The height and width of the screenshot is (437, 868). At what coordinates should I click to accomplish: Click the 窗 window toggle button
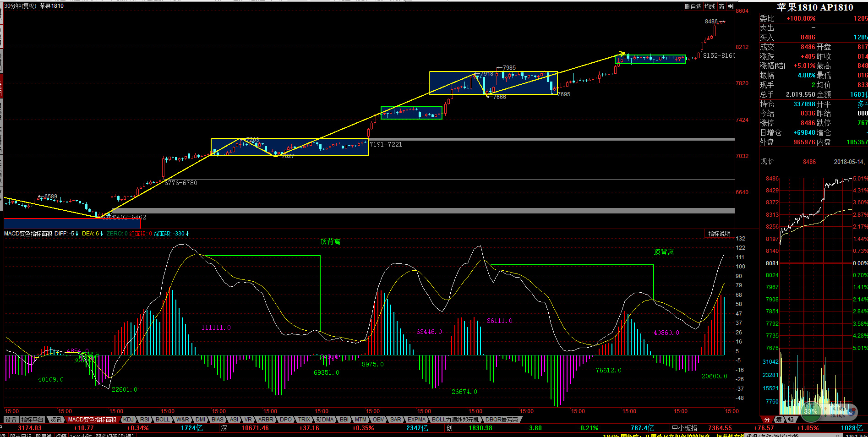tap(721, 6)
